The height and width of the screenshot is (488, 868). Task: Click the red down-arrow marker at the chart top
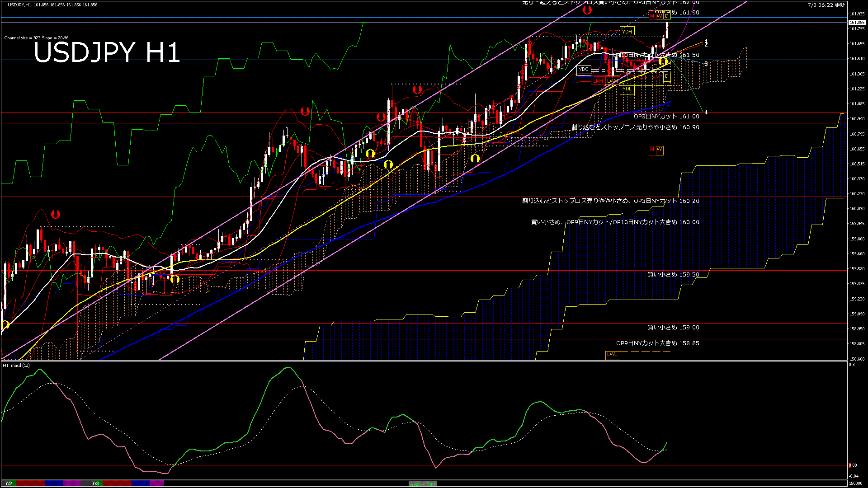coord(587,10)
